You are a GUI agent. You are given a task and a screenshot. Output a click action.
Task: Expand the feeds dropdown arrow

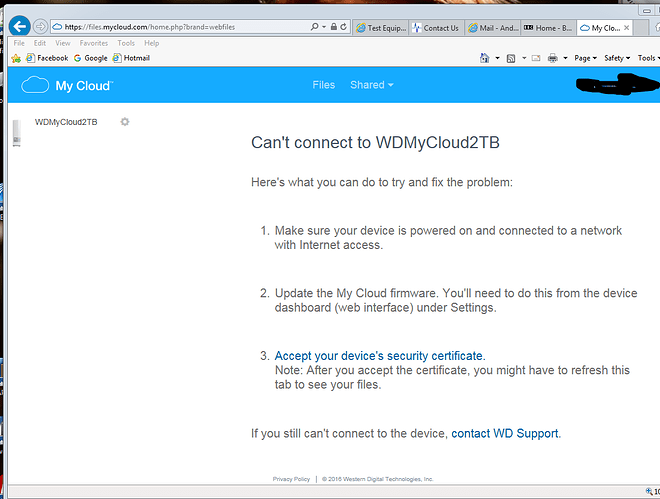524,58
